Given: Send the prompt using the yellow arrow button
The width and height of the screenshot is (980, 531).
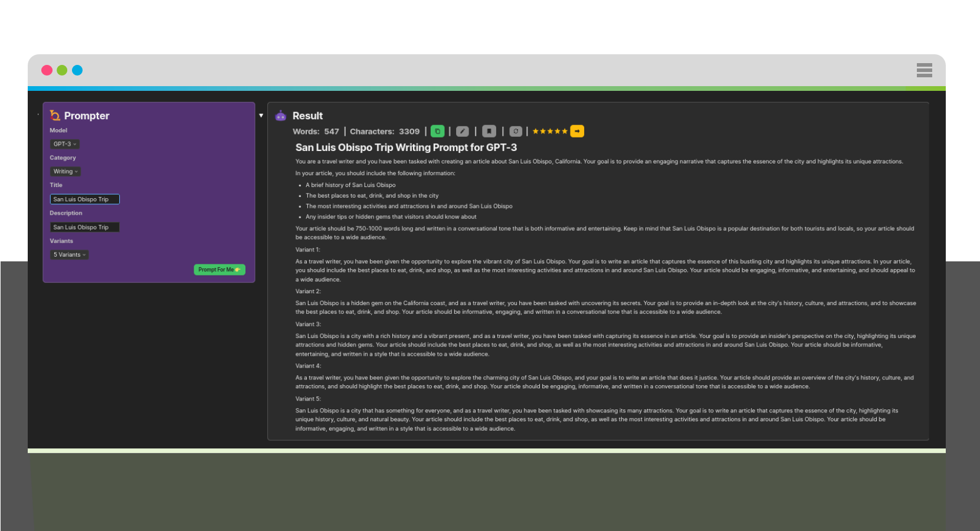Looking at the screenshot, I should click(x=578, y=131).
